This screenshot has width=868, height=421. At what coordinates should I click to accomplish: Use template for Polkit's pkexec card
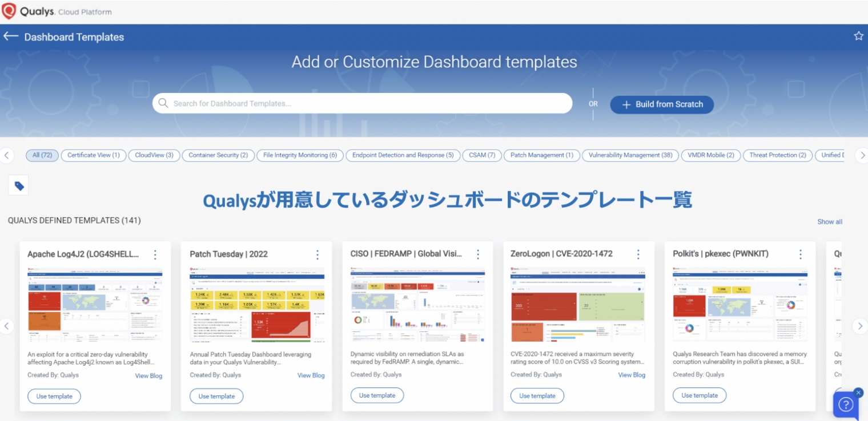click(700, 395)
